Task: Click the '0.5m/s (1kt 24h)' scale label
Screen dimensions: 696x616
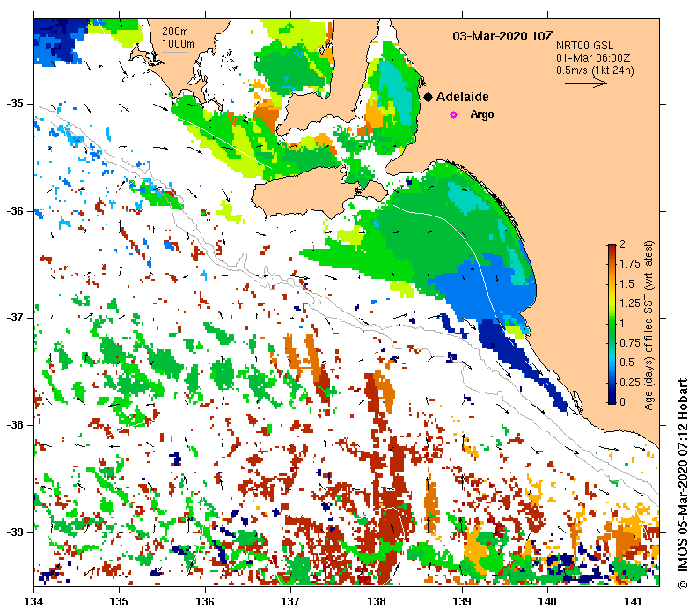Action: pyautogui.click(x=595, y=70)
